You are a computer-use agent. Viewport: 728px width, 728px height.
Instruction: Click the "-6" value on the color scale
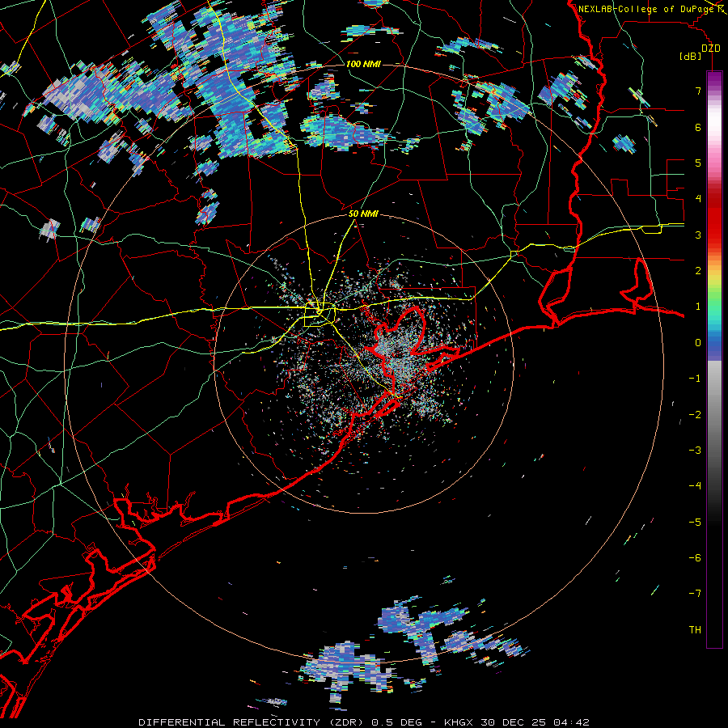(x=695, y=558)
